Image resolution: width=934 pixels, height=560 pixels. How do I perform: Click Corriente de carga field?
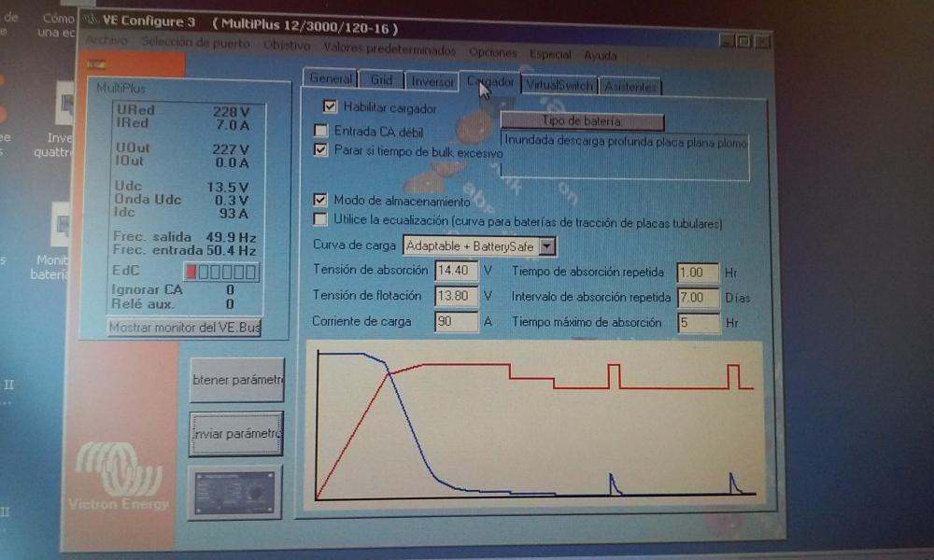tap(456, 321)
